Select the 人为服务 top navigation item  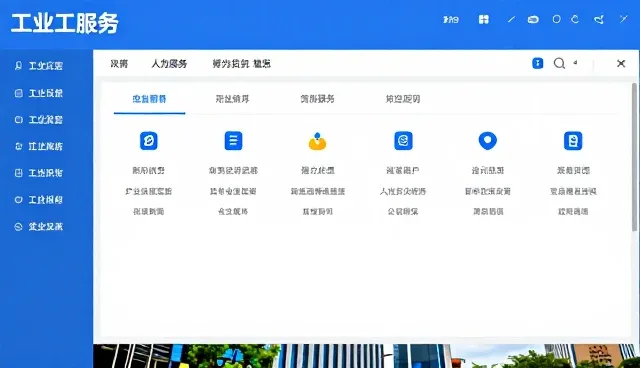169,64
